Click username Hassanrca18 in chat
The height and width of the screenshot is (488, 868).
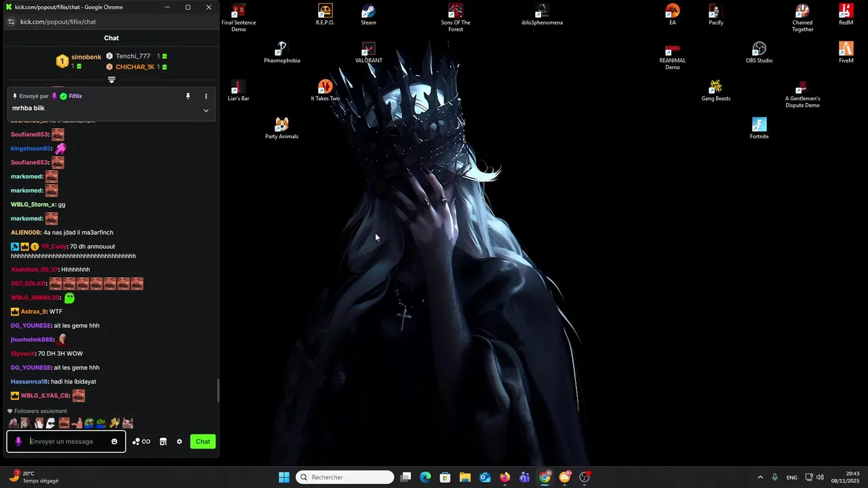click(x=29, y=382)
